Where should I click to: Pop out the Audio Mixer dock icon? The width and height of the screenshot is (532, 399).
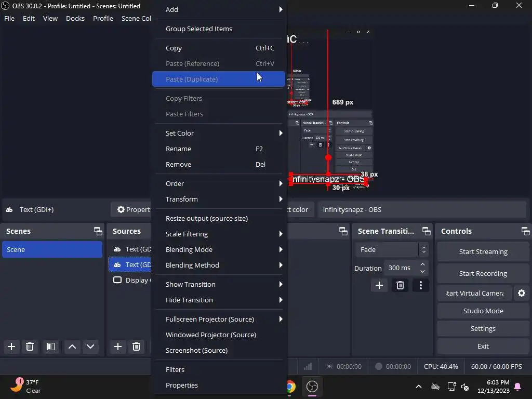pyautogui.click(x=343, y=231)
